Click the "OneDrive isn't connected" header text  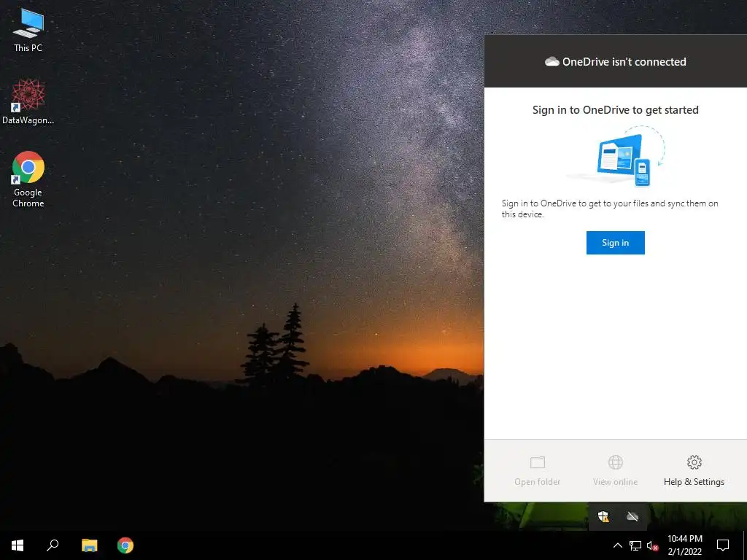click(624, 61)
